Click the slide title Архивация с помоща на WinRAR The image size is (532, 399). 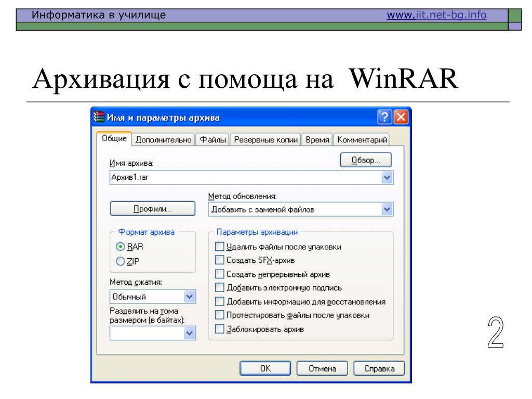(x=245, y=79)
